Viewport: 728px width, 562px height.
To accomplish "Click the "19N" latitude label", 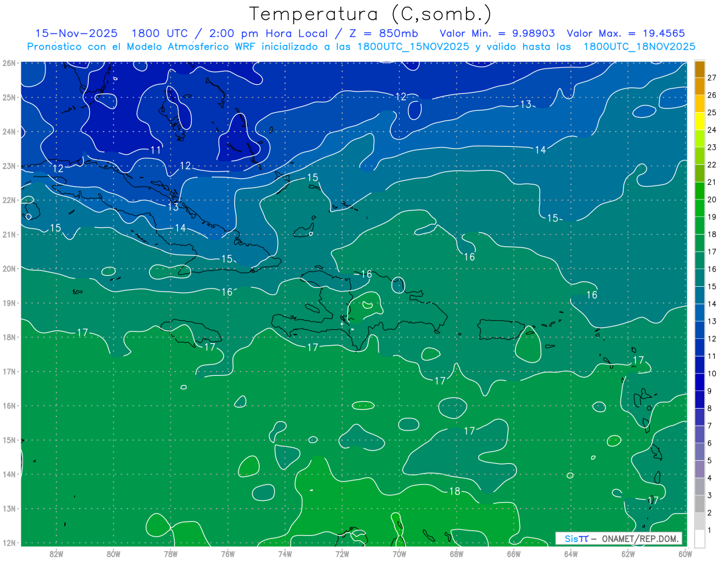I will point(8,303).
